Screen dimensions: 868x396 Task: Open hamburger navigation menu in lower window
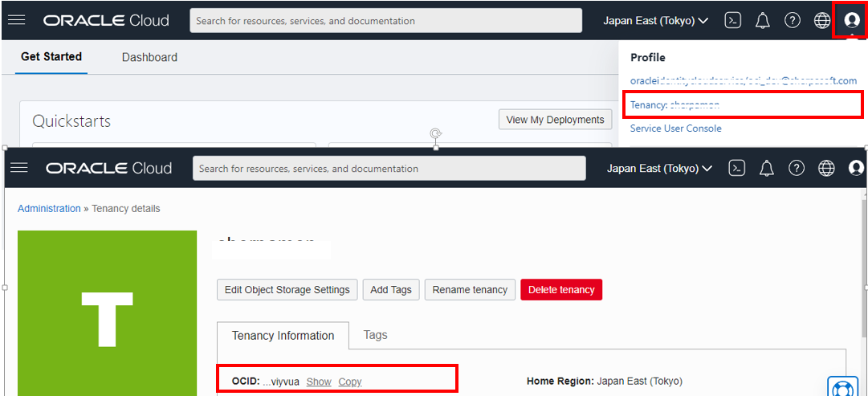18,168
